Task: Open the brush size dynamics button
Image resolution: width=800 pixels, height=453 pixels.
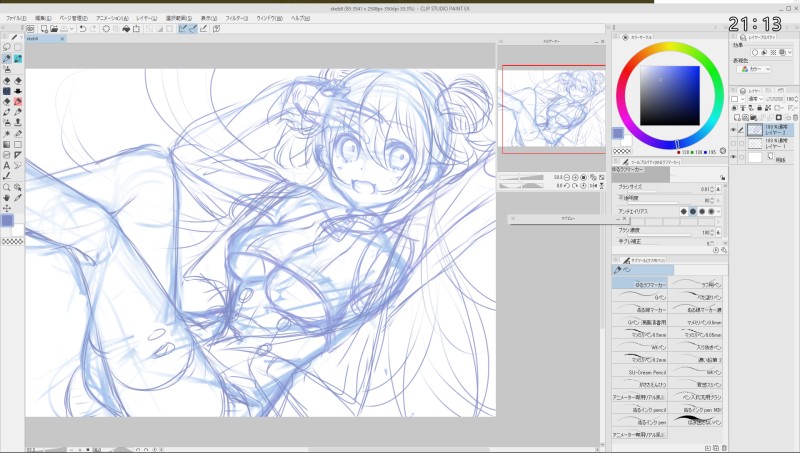Action: pos(718,189)
